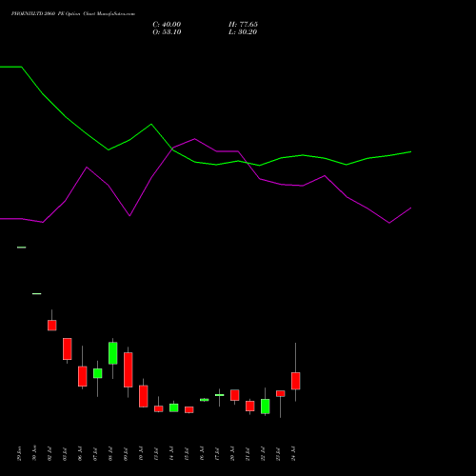Screen dimensions: 476x476
Task: Click the 16 Jul date label
Action: pos(202,453)
